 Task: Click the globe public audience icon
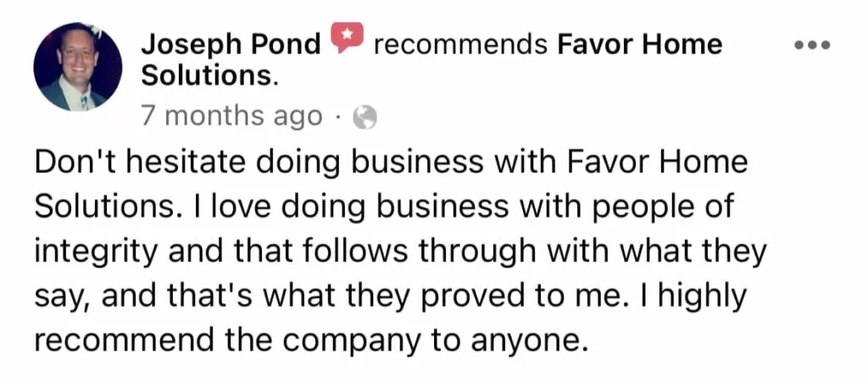pos(365,117)
